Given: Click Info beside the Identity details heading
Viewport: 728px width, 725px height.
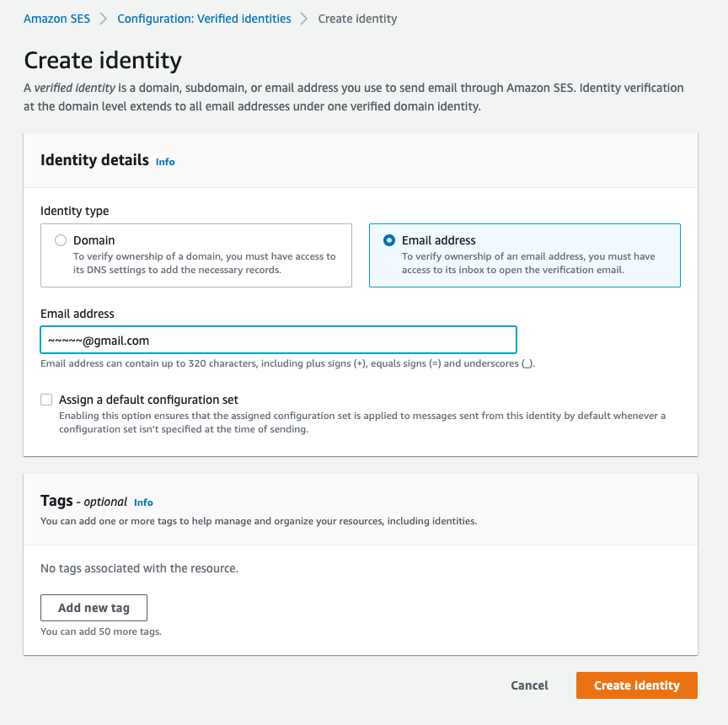Looking at the screenshot, I should click(165, 162).
